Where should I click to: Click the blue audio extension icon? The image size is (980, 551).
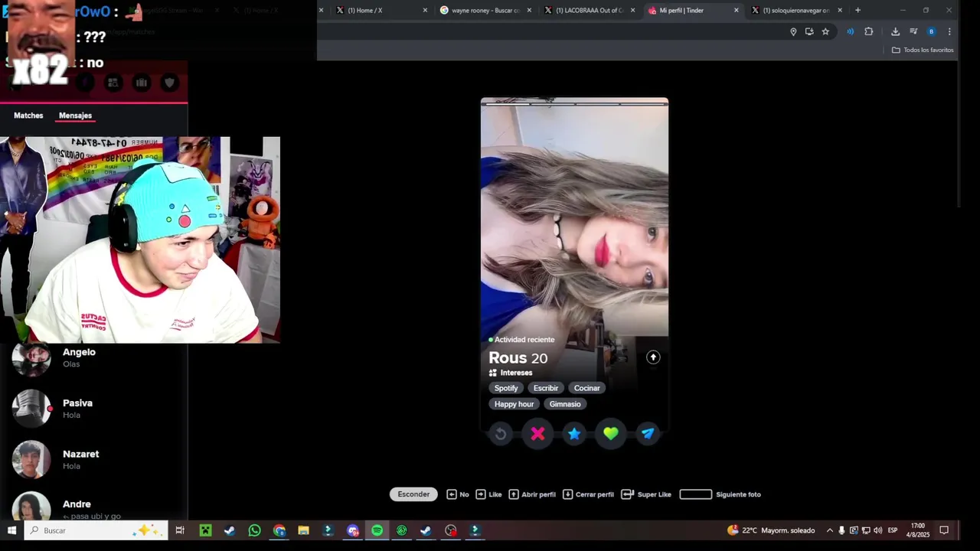pos(850,31)
